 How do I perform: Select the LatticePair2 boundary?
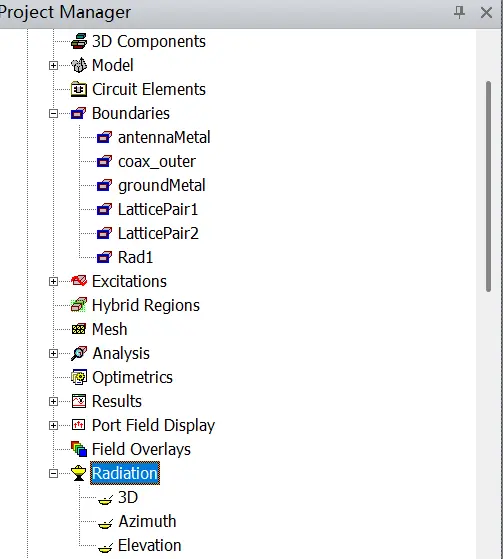coord(158,233)
